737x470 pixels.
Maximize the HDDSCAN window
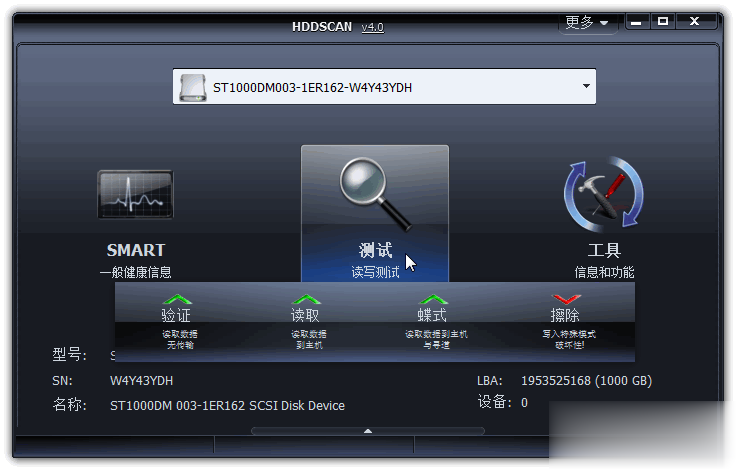(663, 22)
